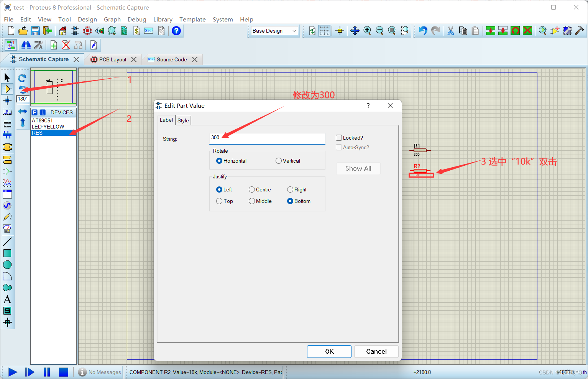The width and height of the screenshot is (588, 379).
Task: Select Bottom justify option
Action: (x=290, y=201)
